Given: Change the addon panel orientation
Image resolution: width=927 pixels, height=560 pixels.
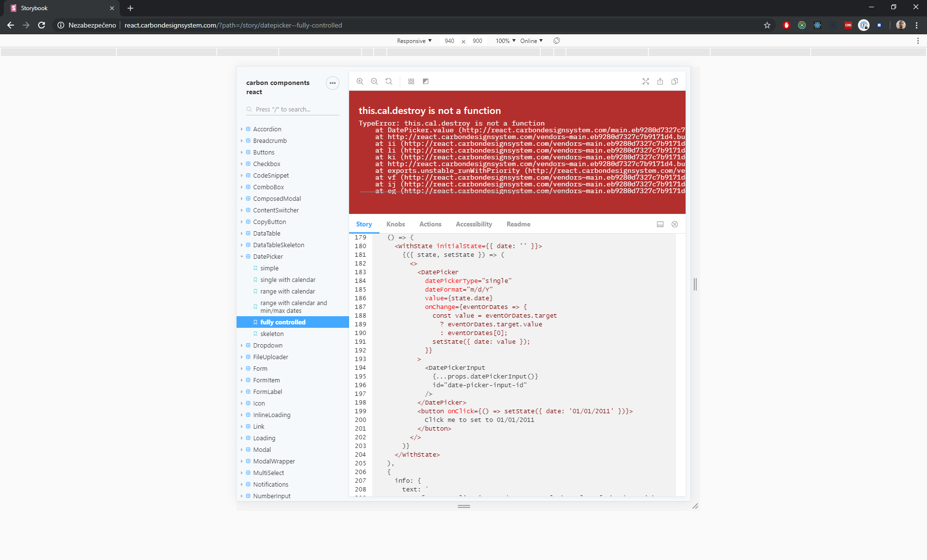Looking at the screenshot, I should pos(660,224).
